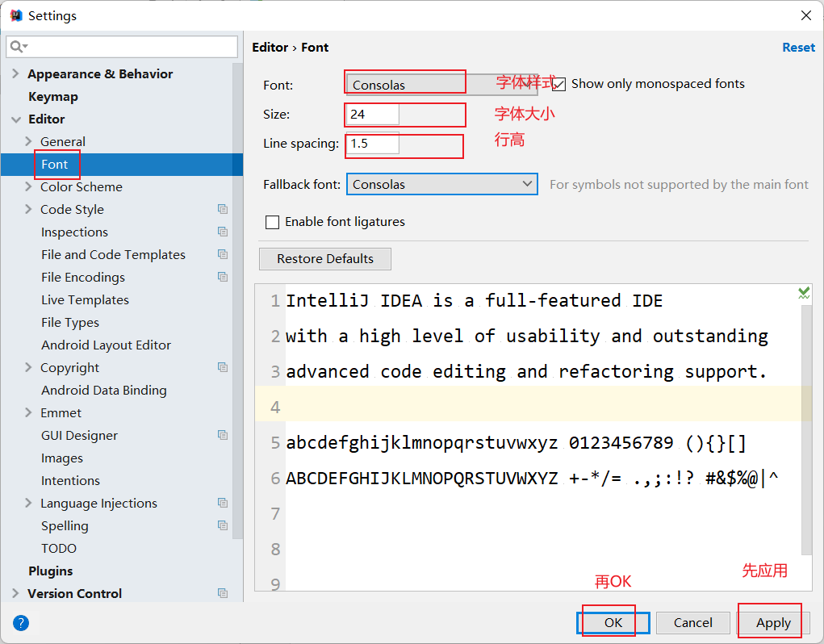Open Spelling settings

(65, 526)
